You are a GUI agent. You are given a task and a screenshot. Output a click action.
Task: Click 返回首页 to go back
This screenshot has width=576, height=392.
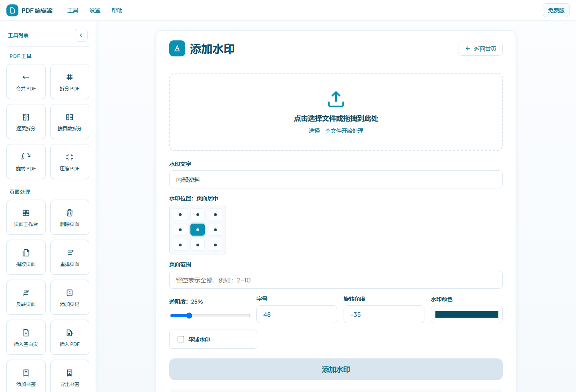(480, 49)
